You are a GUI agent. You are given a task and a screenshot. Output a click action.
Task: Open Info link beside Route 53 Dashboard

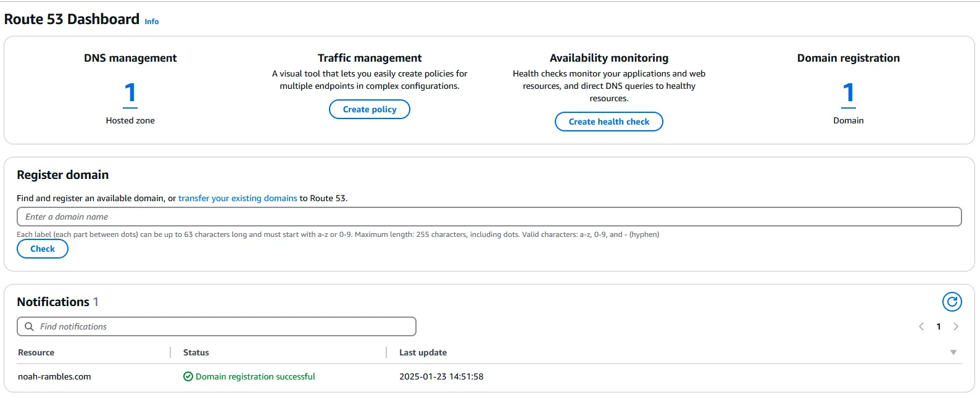point(151,22)
